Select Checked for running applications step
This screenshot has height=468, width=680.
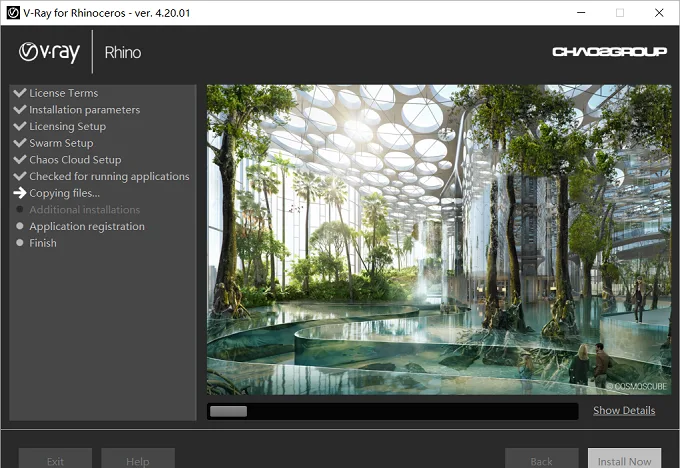(109, 177)
